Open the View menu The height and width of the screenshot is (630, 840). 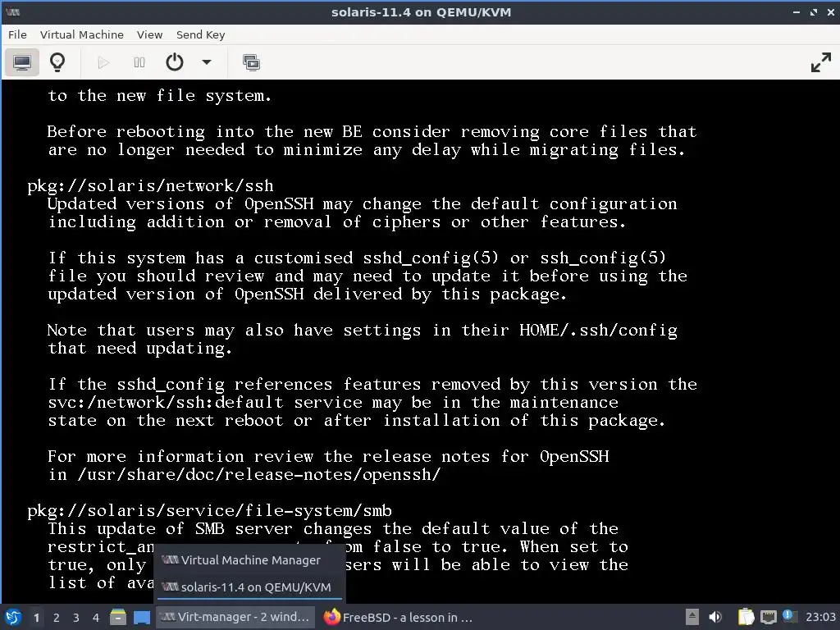pos(149,34)
